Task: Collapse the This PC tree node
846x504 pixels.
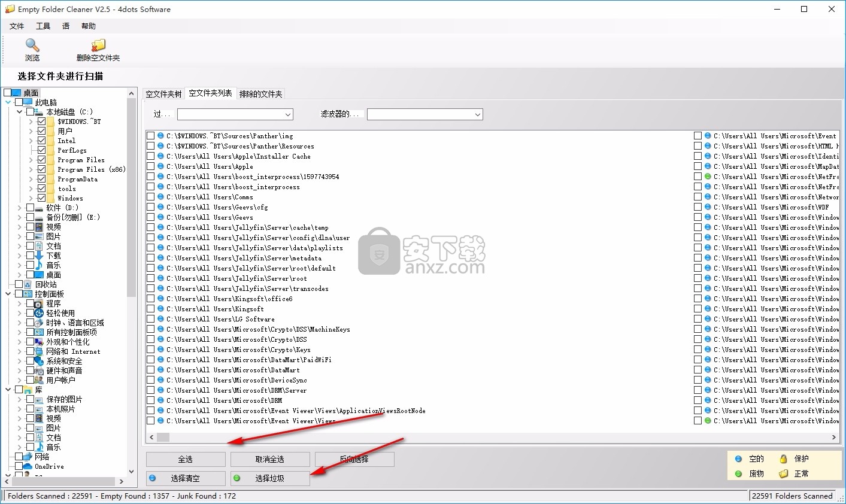Action: pos(8,102)
